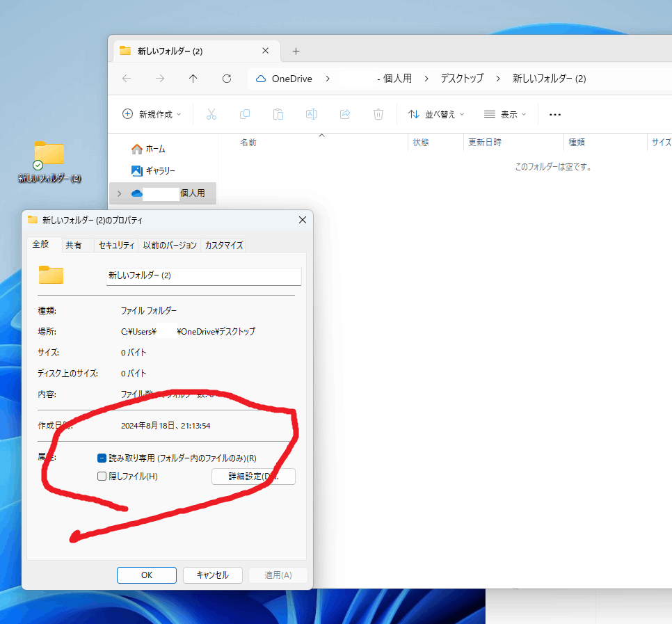Click OK in properties dialog
The height and width of the screenshot is (624, 672).
pos(147,575)
